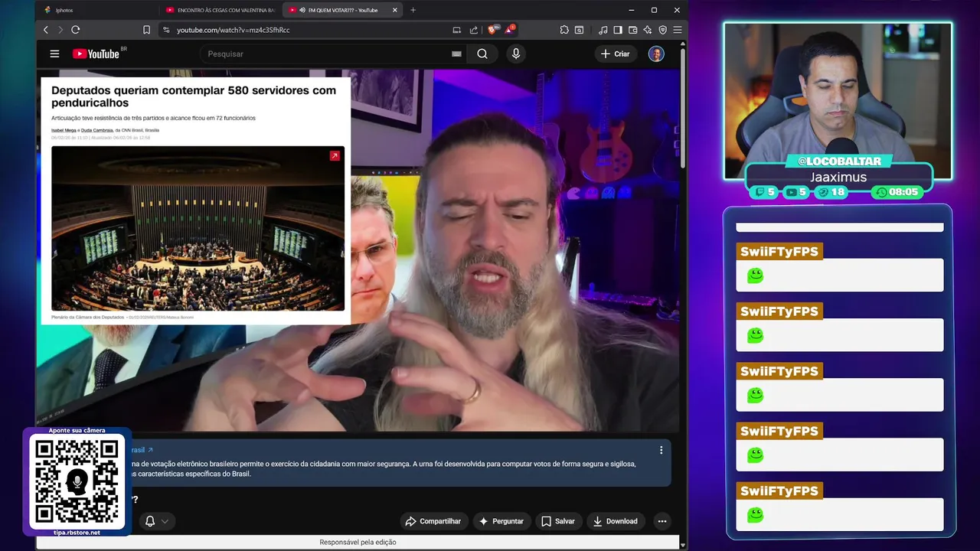Open the music note playlist icon
The width and height of the screenshot is (980, 551).
pos(603,30)
